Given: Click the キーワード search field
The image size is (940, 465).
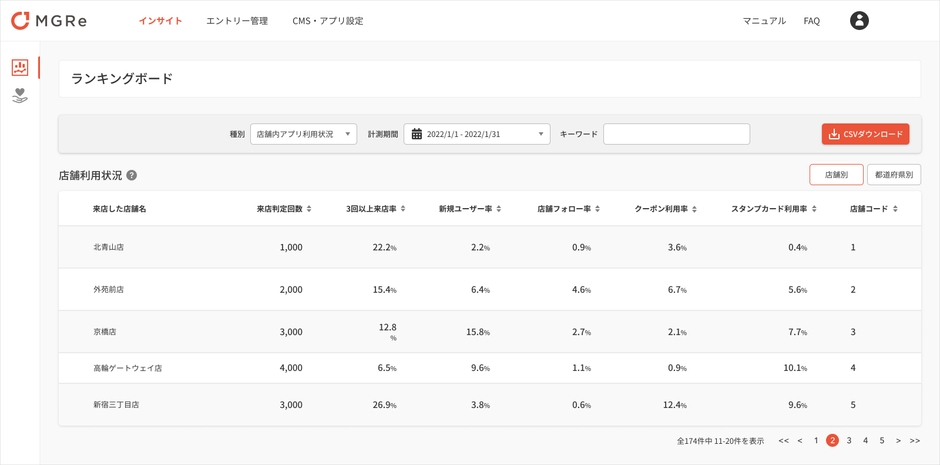Looking at the screenshot, I should 676,134.
